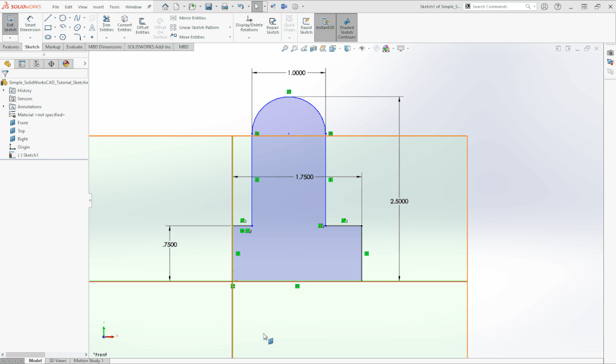The width and height of the screenshot is (616, 364).
Task: Toggle Quick Snaps on
Action: coord(289,24)
